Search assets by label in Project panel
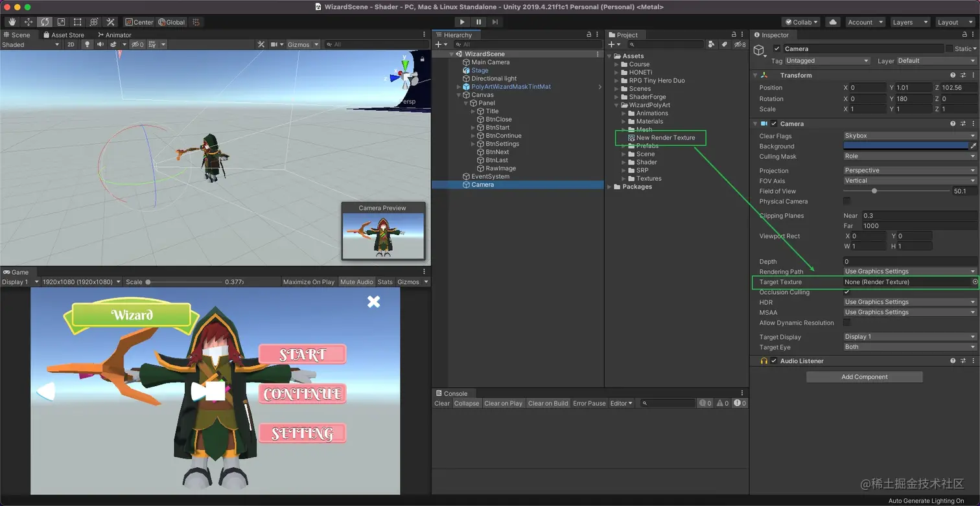Viewport: 980px width, 506px height. pos(725,45)
